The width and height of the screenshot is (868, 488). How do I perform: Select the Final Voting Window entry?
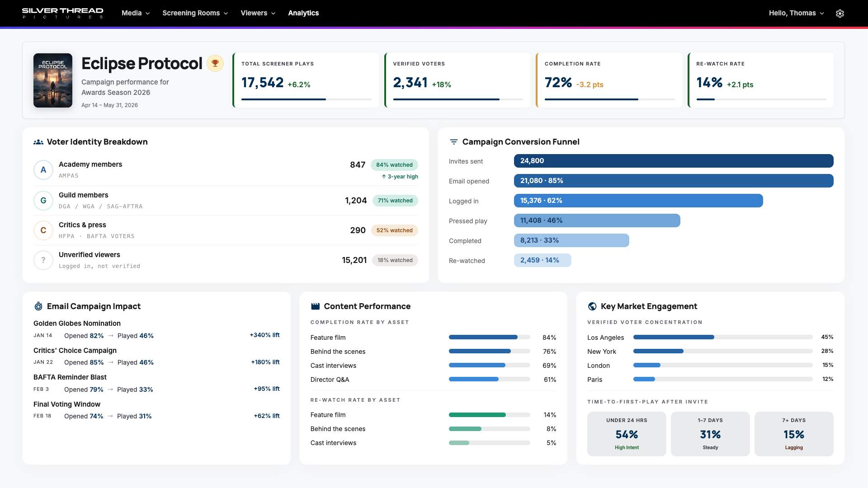156,410
